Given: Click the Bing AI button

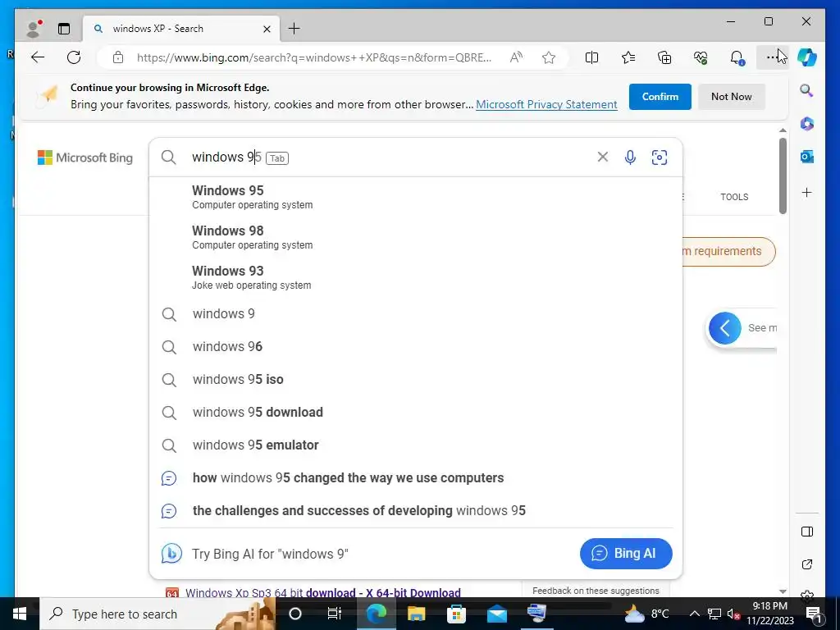Looking at the screenshot, I should click(626, 554).
